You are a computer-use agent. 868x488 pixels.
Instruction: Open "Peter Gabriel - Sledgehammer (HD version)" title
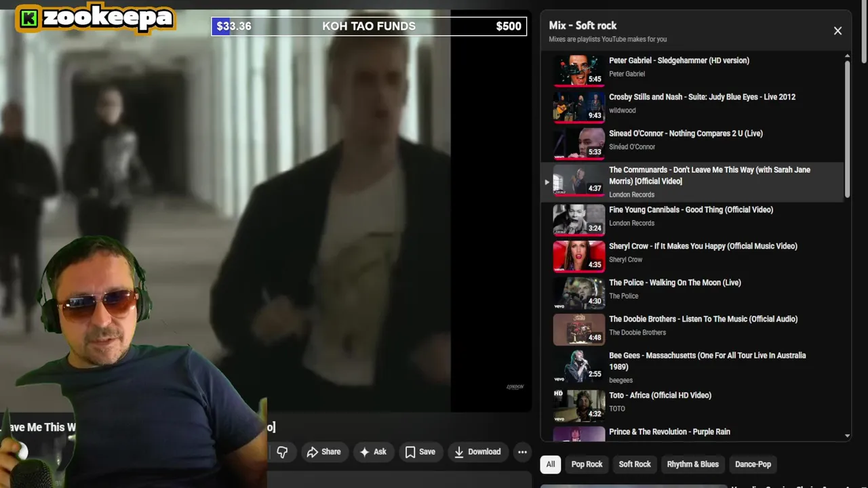(679, 60)
